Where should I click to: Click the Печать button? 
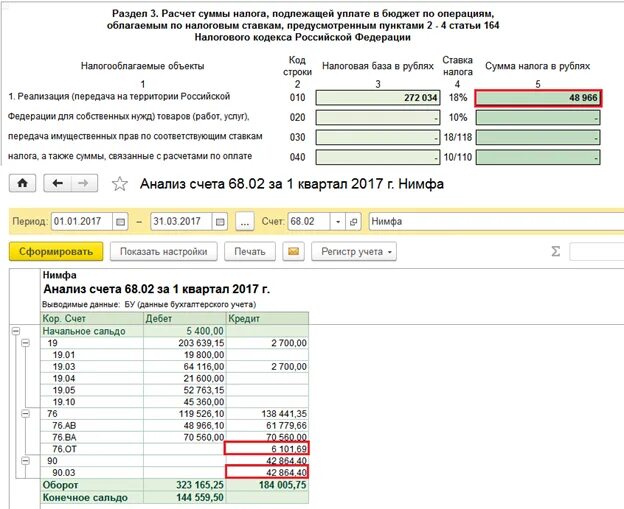pos(250,252)
